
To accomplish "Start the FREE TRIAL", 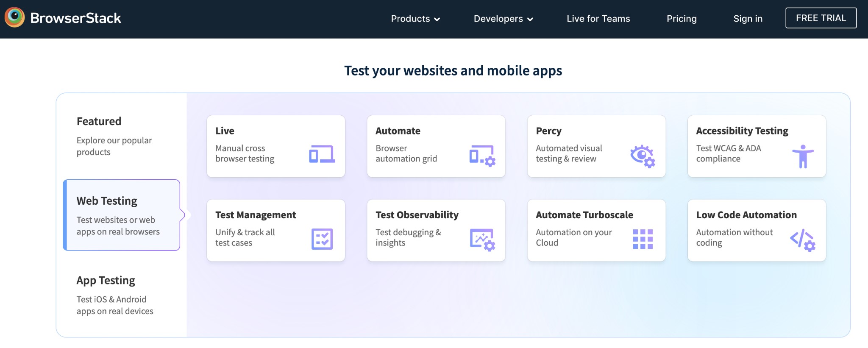I will tap(821, 18).
